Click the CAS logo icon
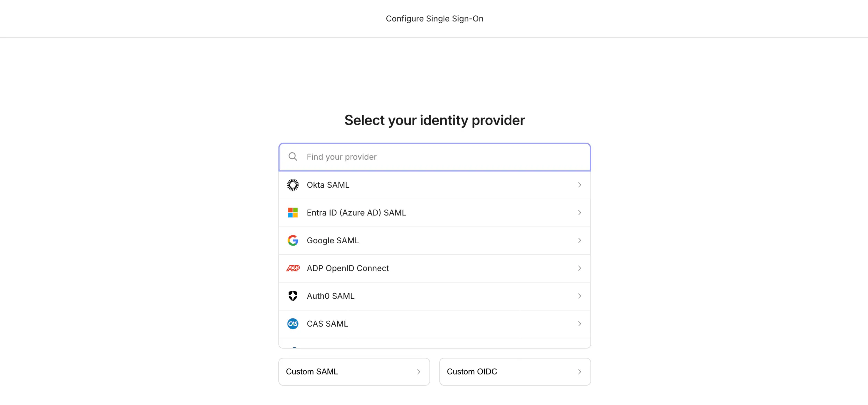The height and width of the screenshot is (405, 868). coord(293,323)
